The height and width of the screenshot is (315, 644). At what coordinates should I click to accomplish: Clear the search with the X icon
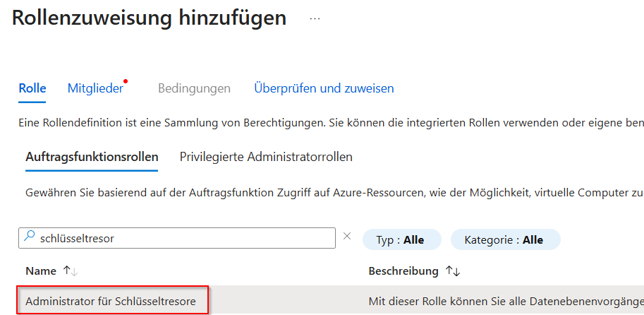coord(347,237)
